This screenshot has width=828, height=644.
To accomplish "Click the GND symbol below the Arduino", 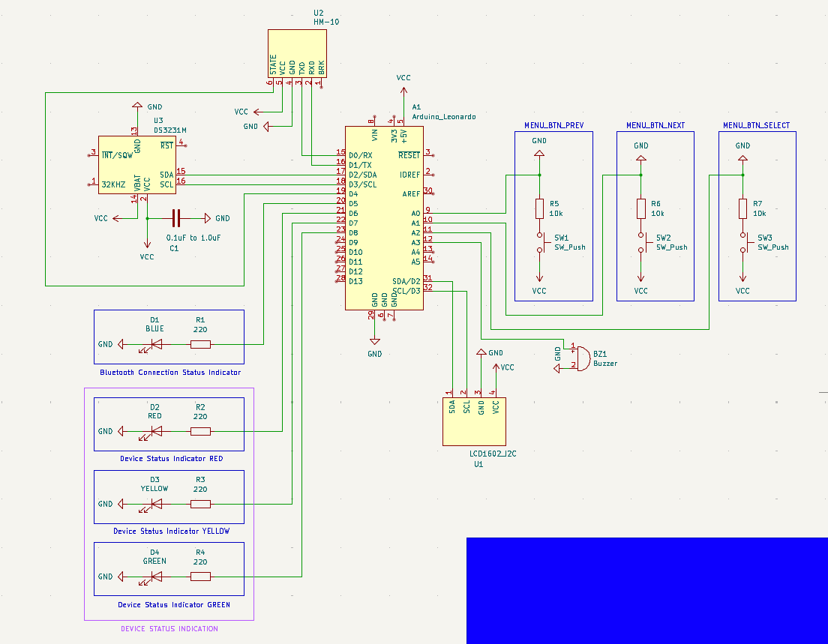I will pos(375,346).
